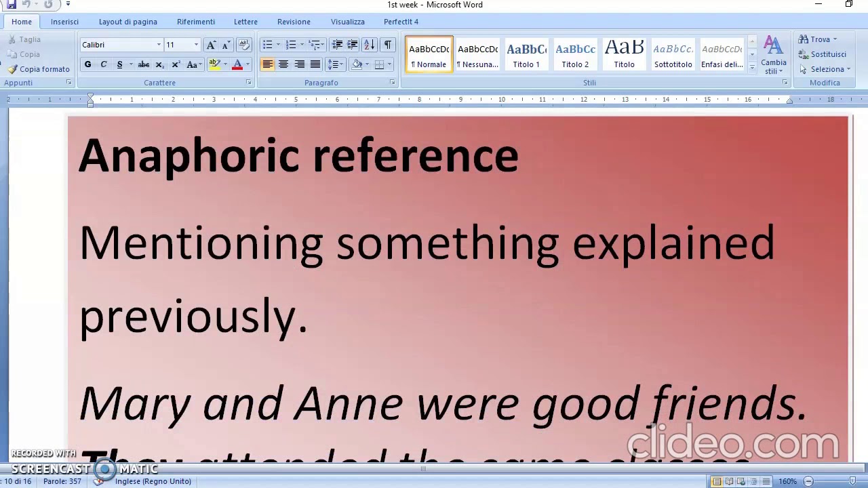Click the Copia formato button

click(39, 69)
